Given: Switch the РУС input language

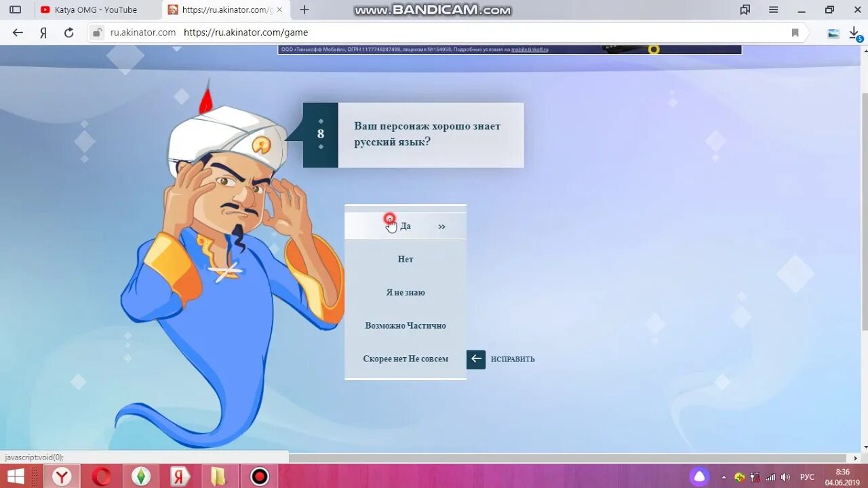Looking at the screenshot, I should (807, 476).
